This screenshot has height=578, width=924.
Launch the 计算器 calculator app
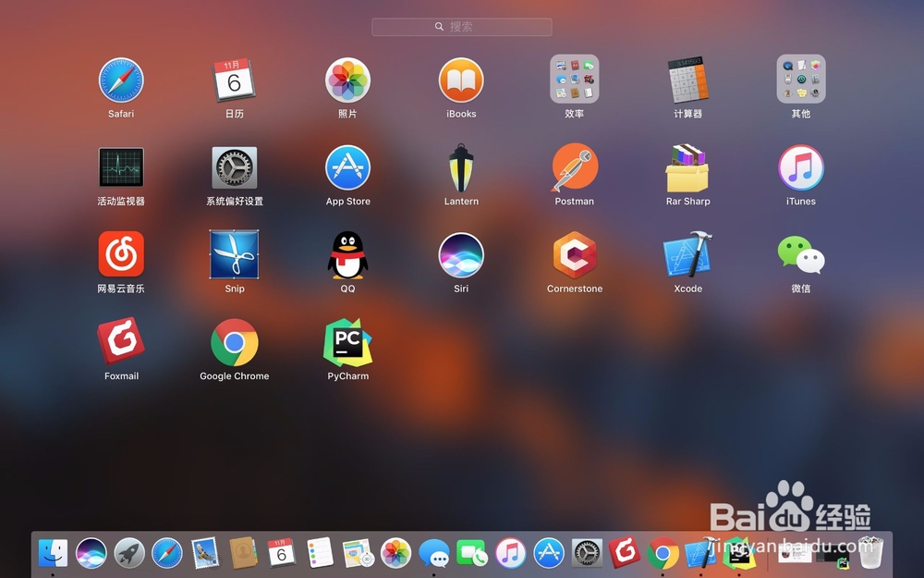[x=687, y=80]
